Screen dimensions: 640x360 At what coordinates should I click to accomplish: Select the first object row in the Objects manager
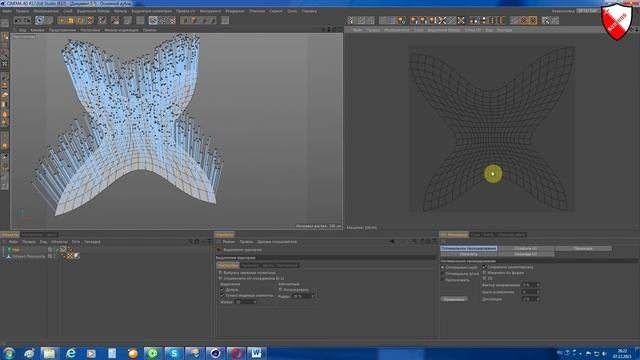(x=16, y=249)
